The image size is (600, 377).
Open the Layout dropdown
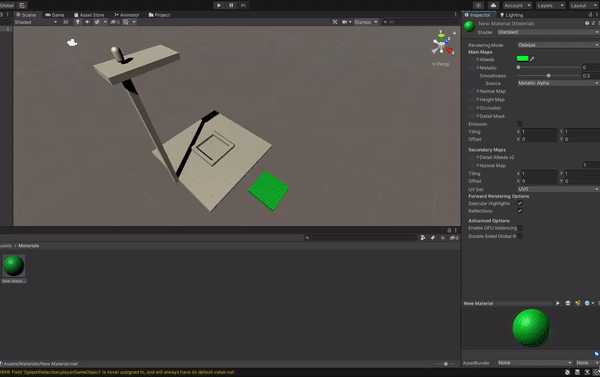click(x=584, y=5)
